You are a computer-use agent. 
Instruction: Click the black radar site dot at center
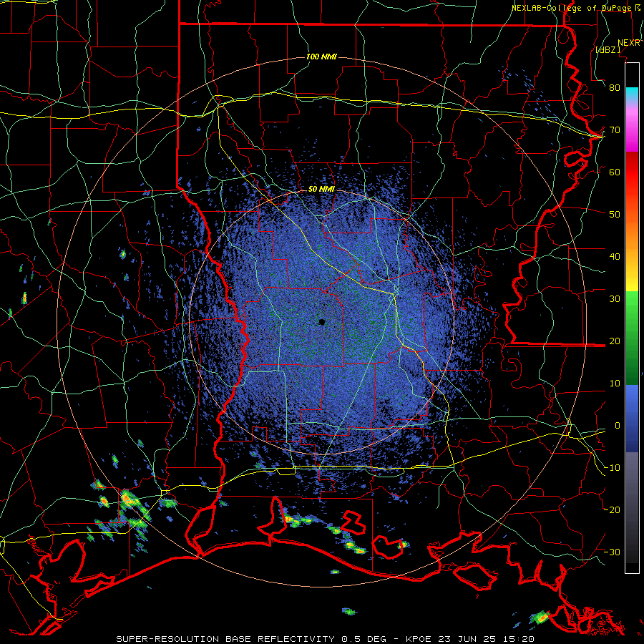(x=322, y=322)
